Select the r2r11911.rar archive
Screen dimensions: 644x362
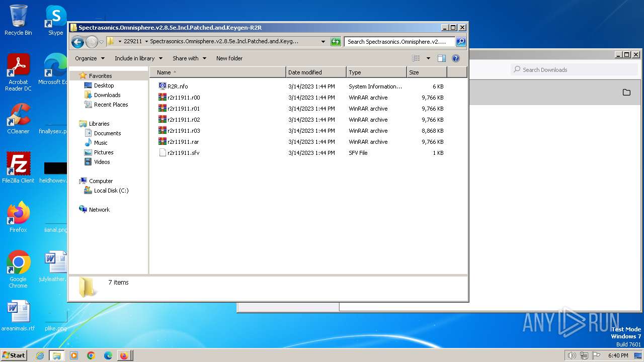[x=183, y=142]
